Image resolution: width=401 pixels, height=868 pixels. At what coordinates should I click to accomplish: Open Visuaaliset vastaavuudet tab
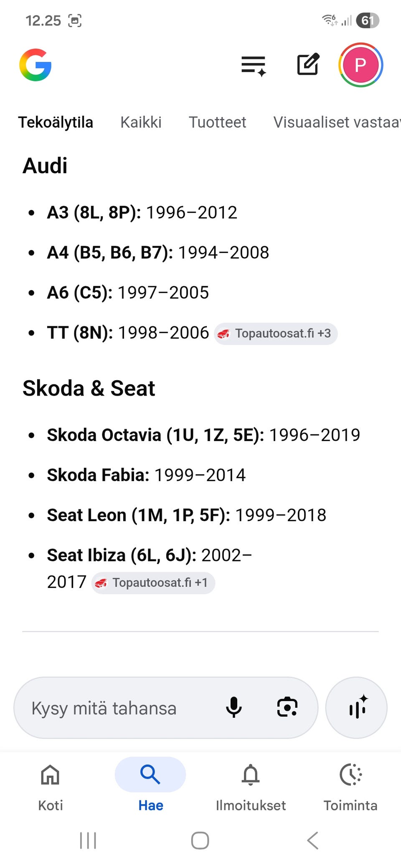[336, 122]
